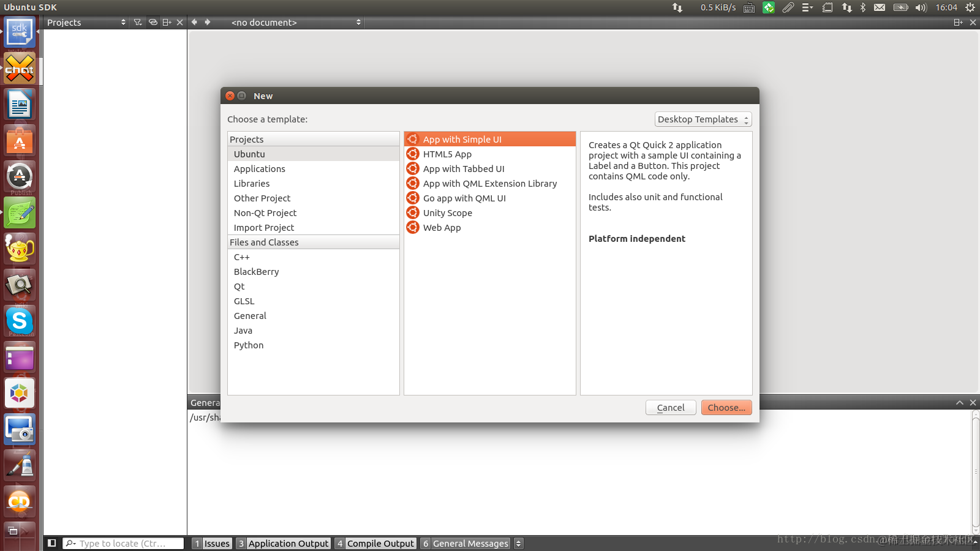Open the sound volume indicator
The width and height of the screenshot is (980, 551).
pos(921,7)
